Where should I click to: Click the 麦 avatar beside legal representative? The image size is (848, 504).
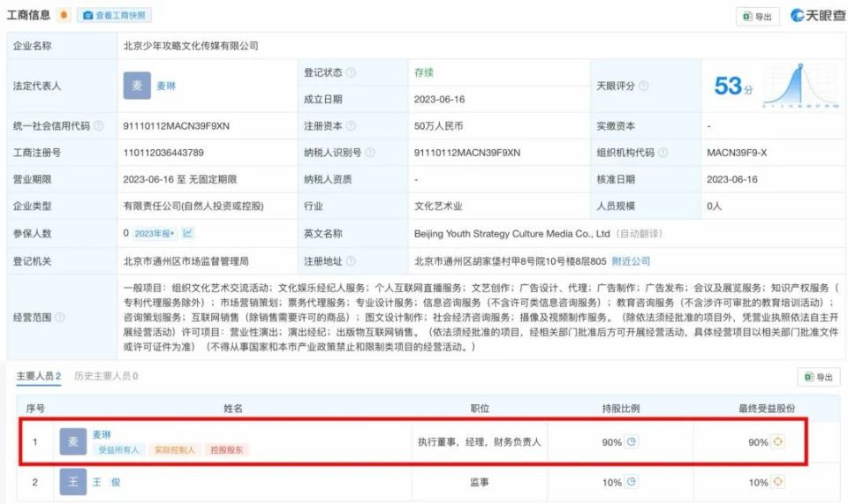click(x=137, y=86)
